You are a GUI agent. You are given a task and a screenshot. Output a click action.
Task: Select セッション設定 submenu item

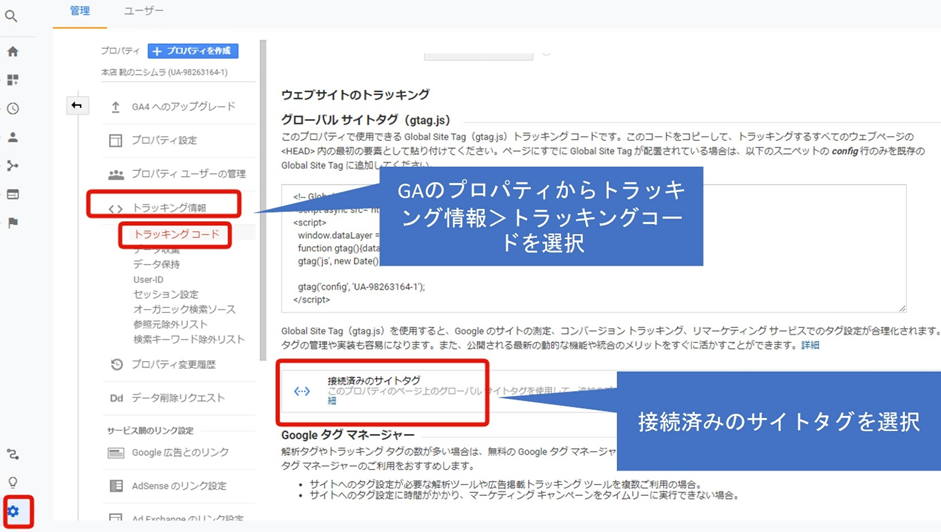(166, 294)
